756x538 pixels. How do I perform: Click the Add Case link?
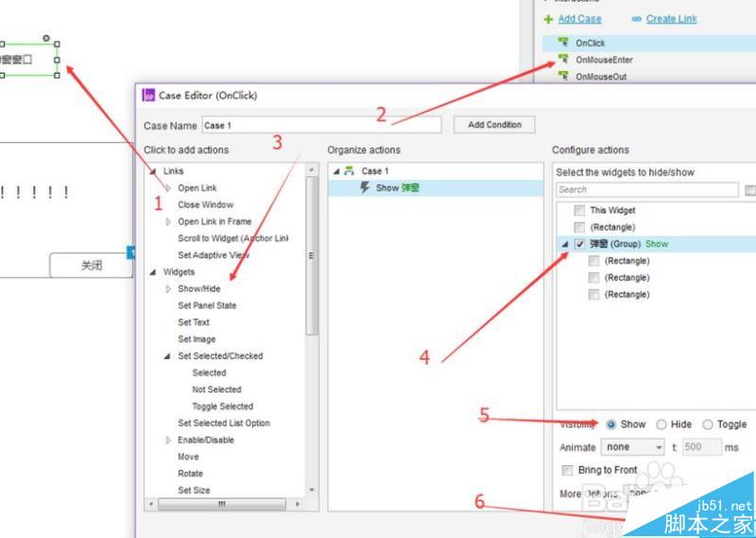(x=579, y=19)
